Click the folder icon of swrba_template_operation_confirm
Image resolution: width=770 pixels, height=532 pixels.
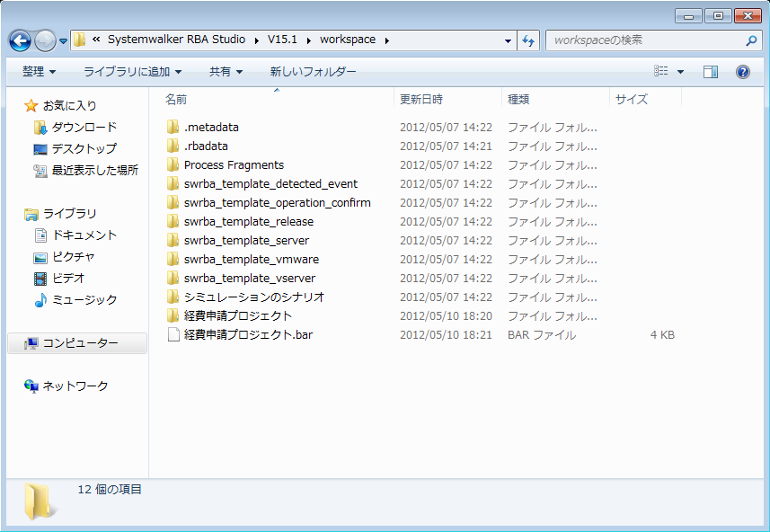pyautogui.click(x=173, y=202)
